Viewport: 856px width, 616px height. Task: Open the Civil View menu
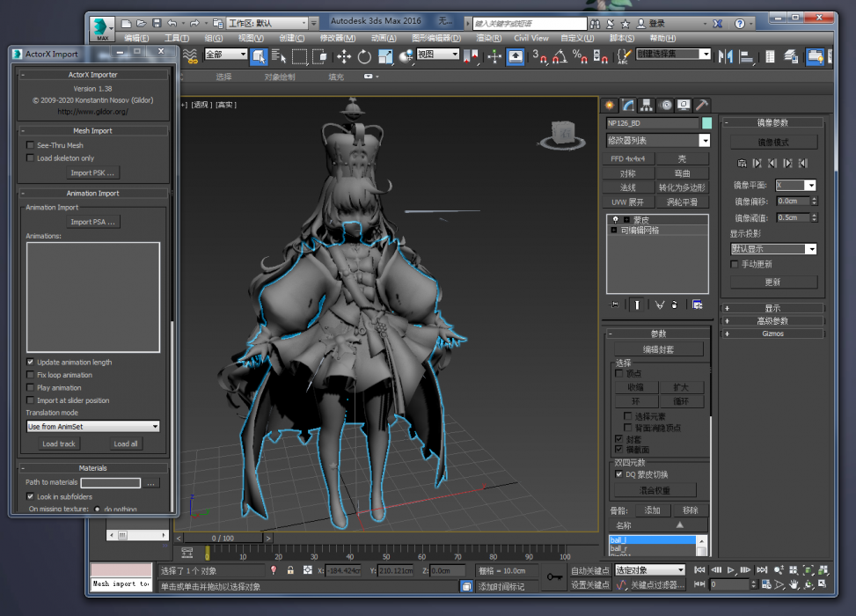coord(531,38)
